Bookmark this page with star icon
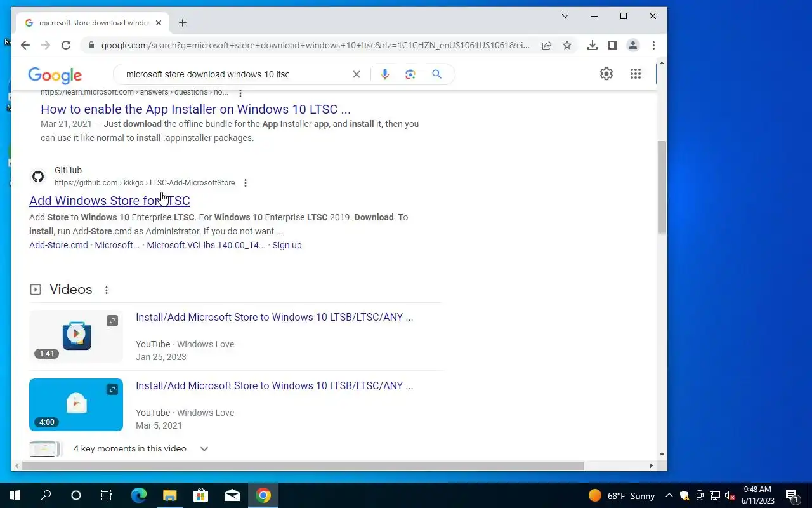 (x=567, y=45)
